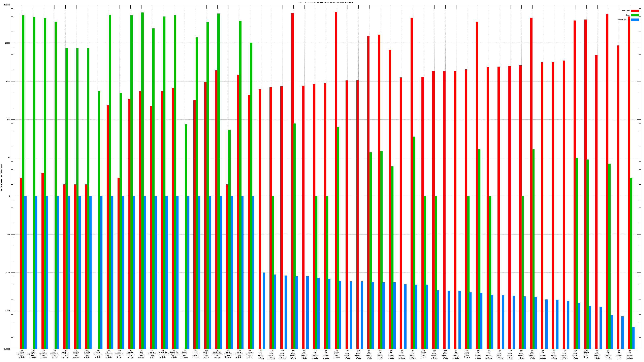644x362 pixels.
Task: Select the bl.spamcop.net origin x-axis label
Action: coord(109,354)
